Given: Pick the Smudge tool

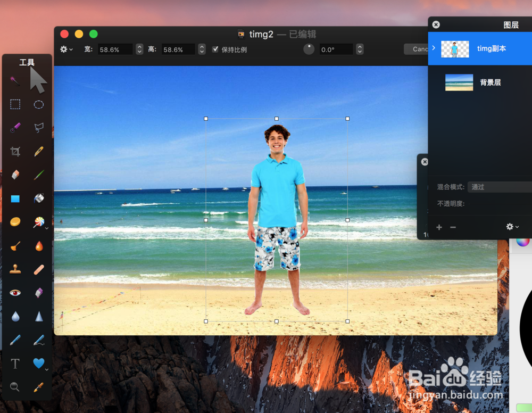Looking at the screenshot, I should (x=15, y=246).
